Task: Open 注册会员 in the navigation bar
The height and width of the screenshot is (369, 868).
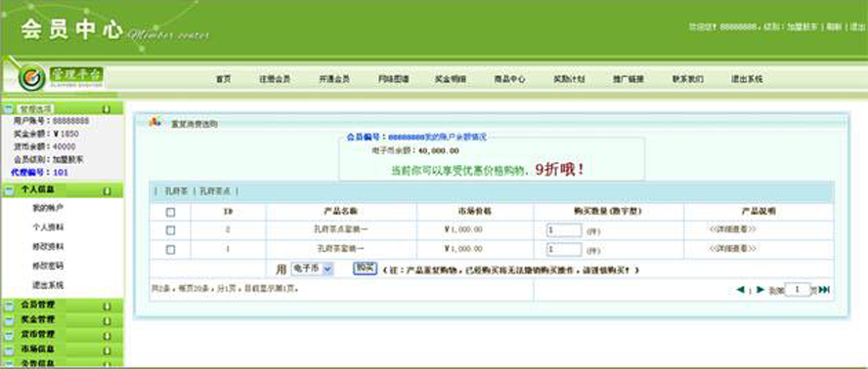Action: click(275, 79)
